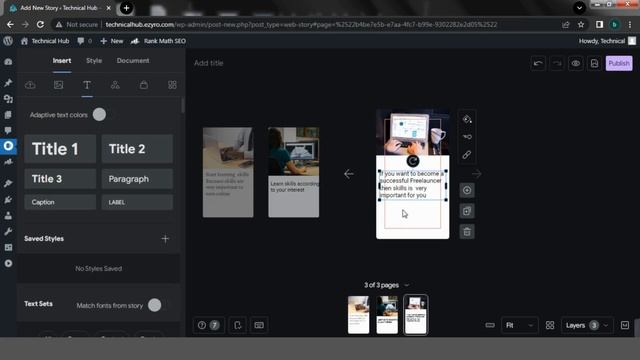Expand the 3 of 3 pages chevron
This screenshot has height=360, width=640.
coord(407,285)
